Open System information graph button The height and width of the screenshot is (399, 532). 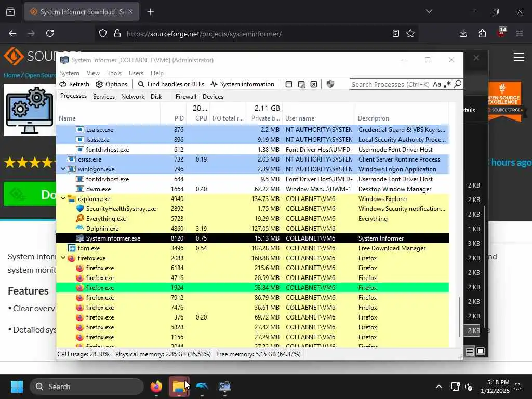[242, 84]
